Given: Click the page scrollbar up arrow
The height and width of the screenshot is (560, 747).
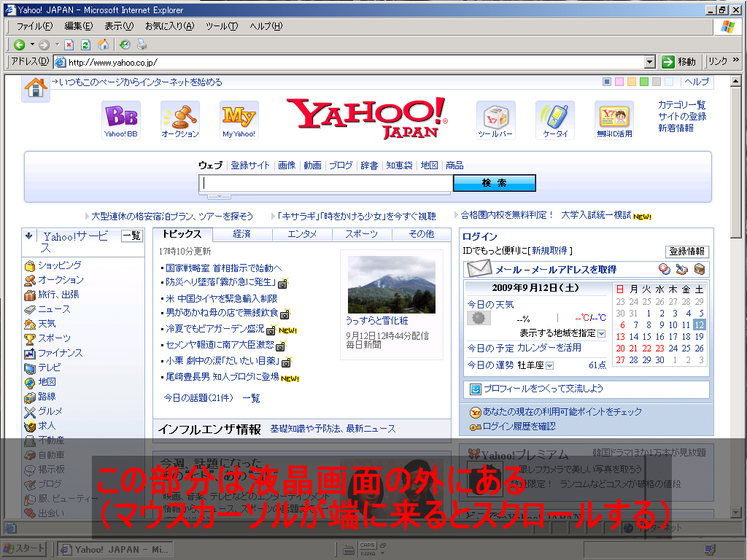Looking at the screenshot, I should [735, 81].
